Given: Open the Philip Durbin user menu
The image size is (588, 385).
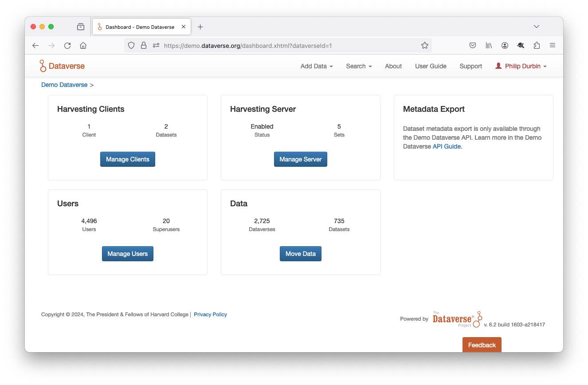Looking at the screenshot, I should pos(521,66).
